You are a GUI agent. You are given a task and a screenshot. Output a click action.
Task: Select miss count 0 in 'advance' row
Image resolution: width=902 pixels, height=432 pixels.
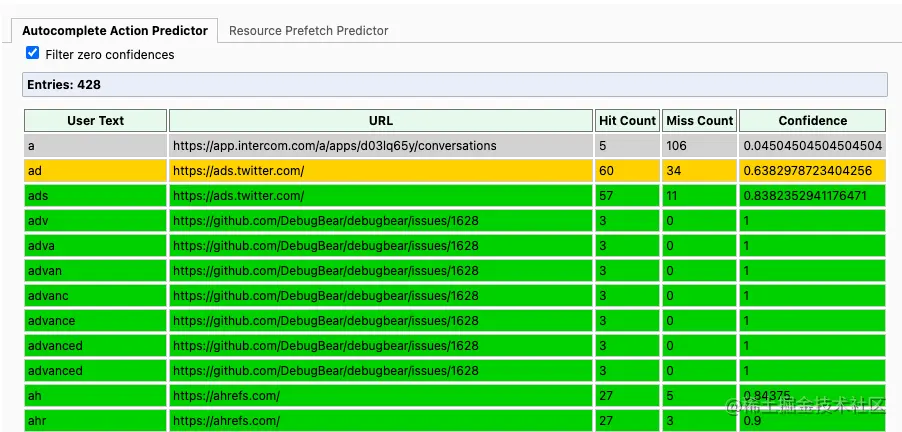click(x=700, y=320)
